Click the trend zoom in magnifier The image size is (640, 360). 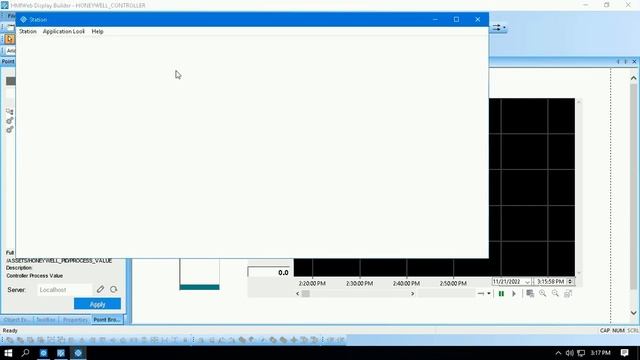[542, 293]
